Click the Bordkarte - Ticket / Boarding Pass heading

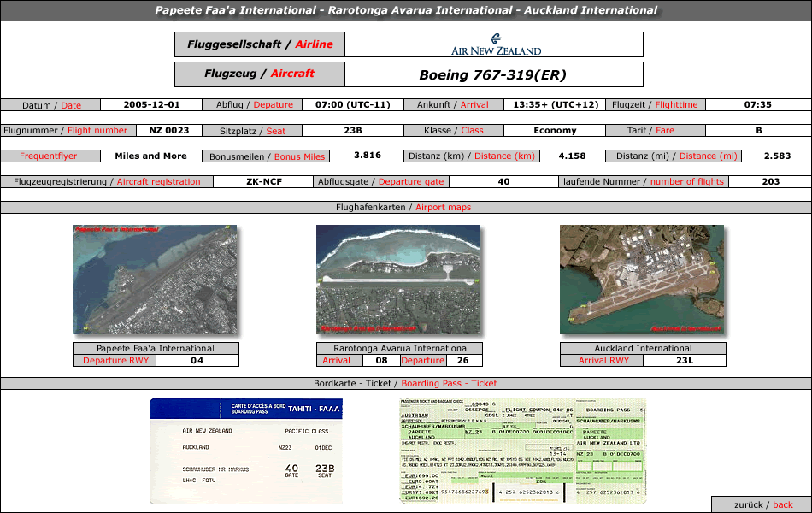coord(405,383)
